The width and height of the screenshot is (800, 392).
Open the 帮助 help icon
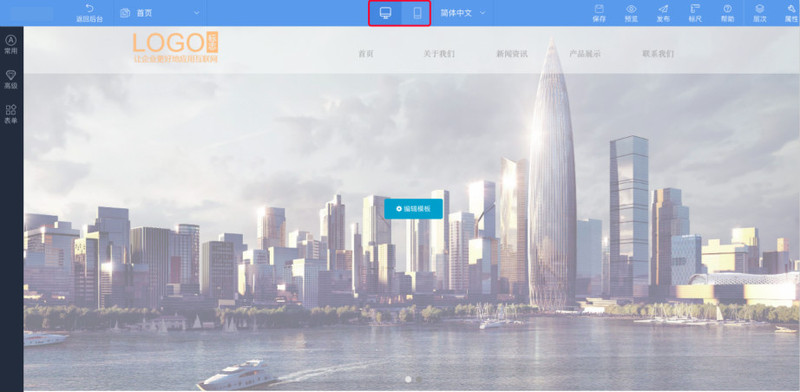click(728, 9)
